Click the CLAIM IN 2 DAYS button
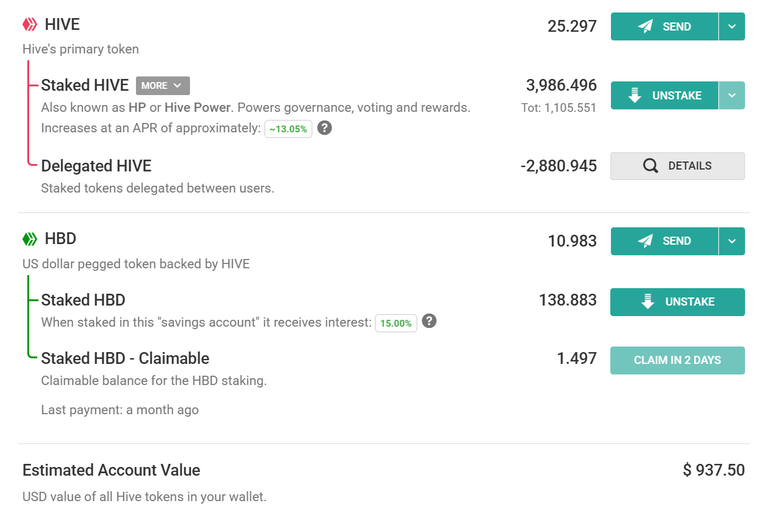768x513 pixels. click(x=677, y=360)
